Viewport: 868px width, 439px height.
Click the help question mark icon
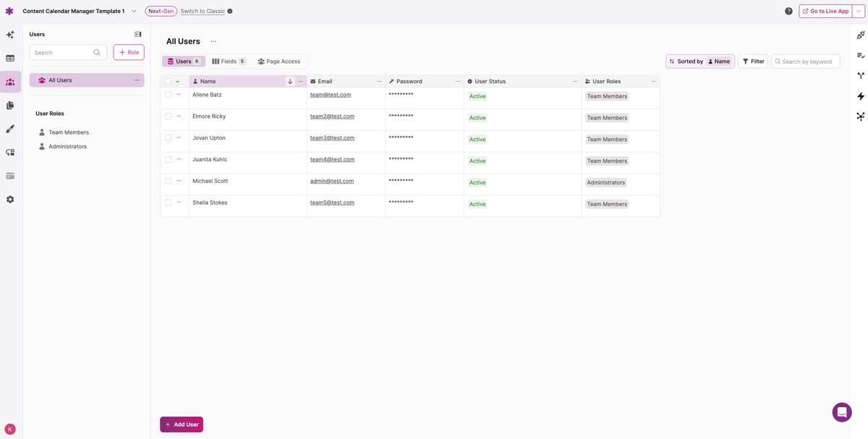[x=788, y=12]
